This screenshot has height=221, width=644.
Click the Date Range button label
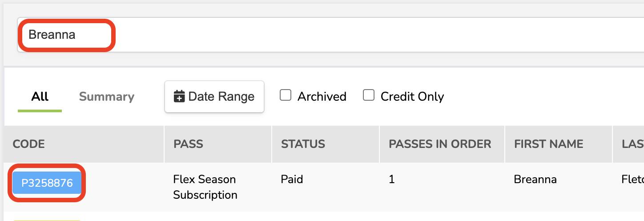pyautogui.click(x=221, y=97)
